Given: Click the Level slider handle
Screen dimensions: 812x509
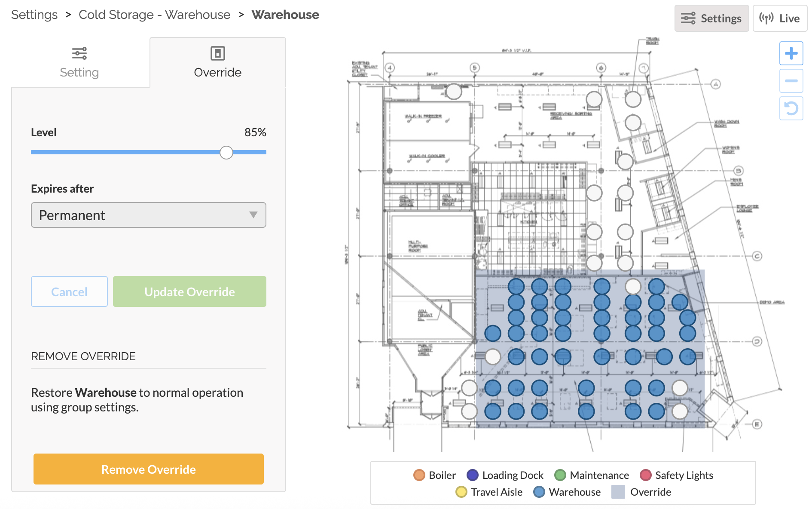Looking at the screenshot, I should pos(226,152).
